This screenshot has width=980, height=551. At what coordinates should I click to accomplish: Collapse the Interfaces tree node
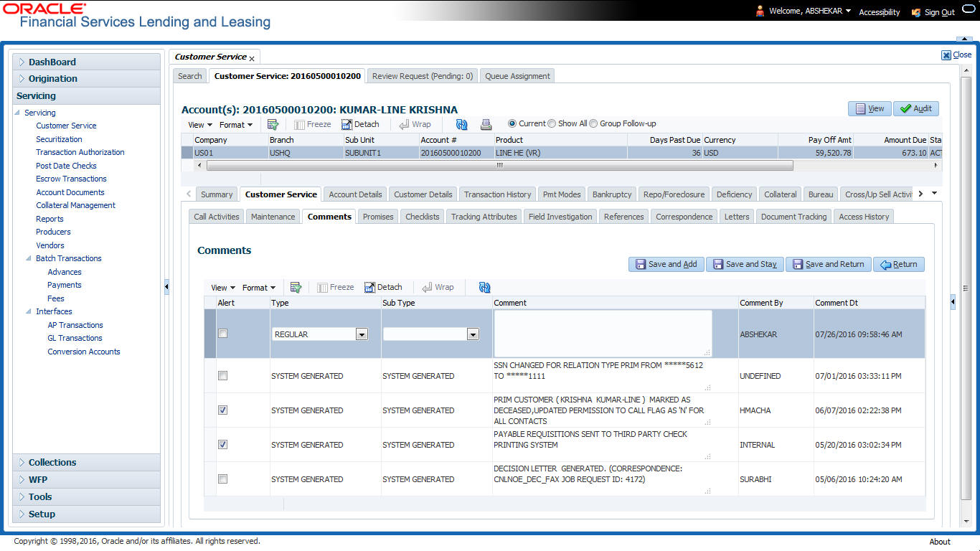(x=29, y=311)
